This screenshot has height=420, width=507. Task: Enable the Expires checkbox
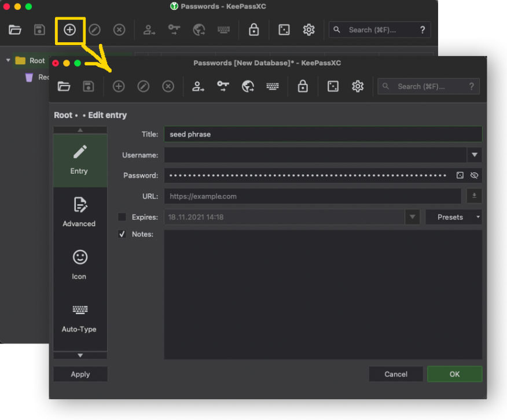[x=122, y=217]
